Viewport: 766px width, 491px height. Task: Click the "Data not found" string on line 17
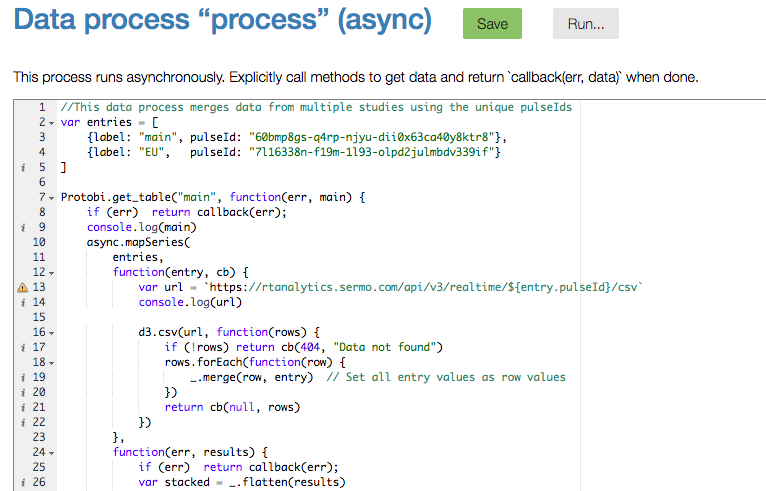coord(384,347)
